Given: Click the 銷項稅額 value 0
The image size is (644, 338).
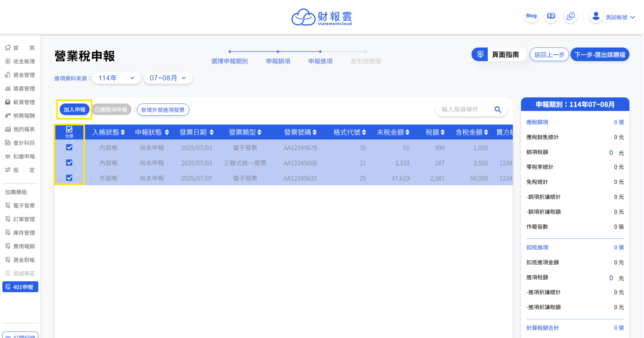Looking at the screenshot, I should point(611,153).
